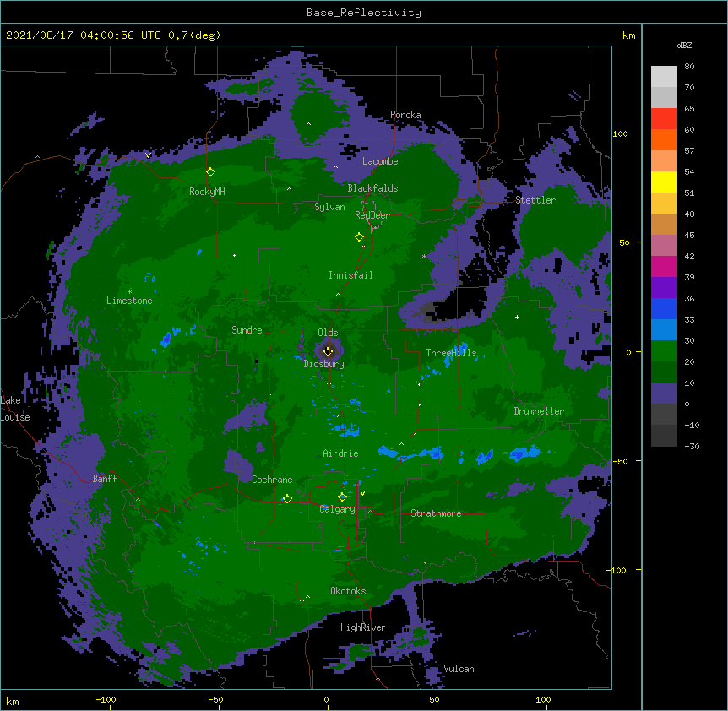Screen dimensions: 728x711
Task: Pick the bright green 20-30 dBZ legend swatch
Action: point(664,351)
